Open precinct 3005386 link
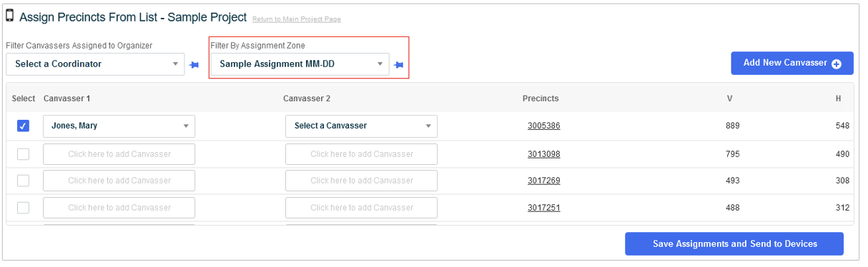 544,126
